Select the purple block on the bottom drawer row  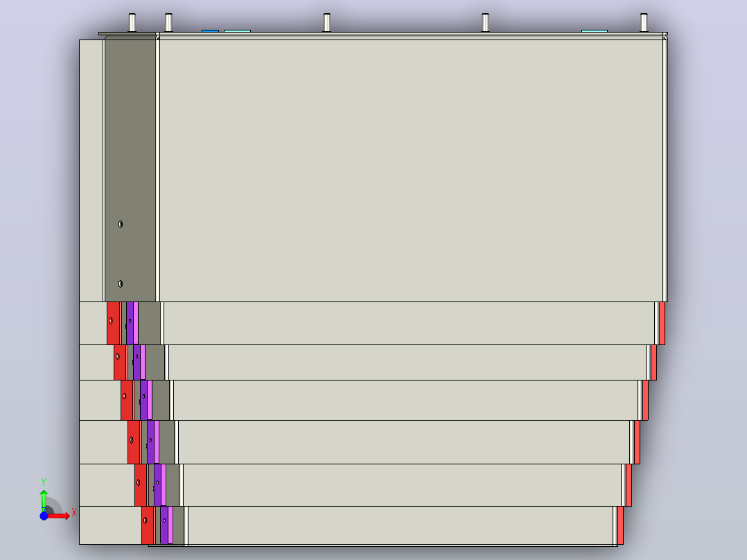click(x=164, y=525)
